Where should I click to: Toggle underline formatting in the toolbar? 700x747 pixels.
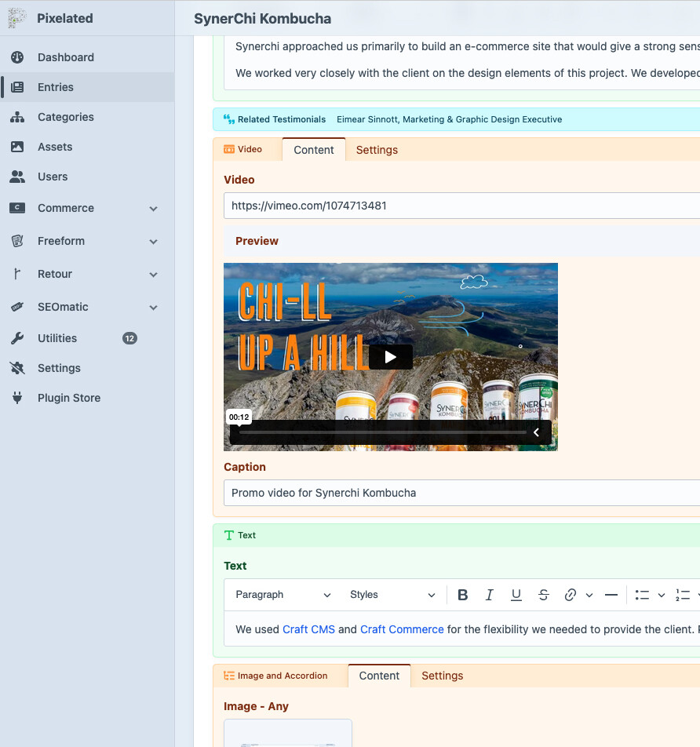point(516,595)
